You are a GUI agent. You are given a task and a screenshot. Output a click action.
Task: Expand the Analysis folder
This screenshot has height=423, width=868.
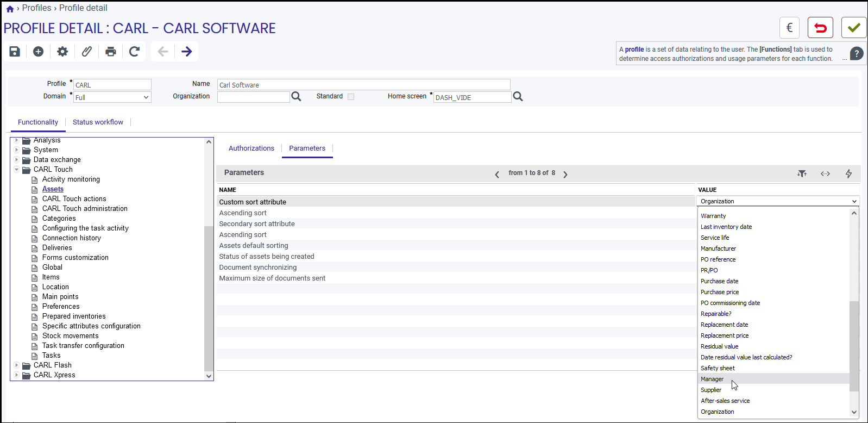click(x=16, y=140)
